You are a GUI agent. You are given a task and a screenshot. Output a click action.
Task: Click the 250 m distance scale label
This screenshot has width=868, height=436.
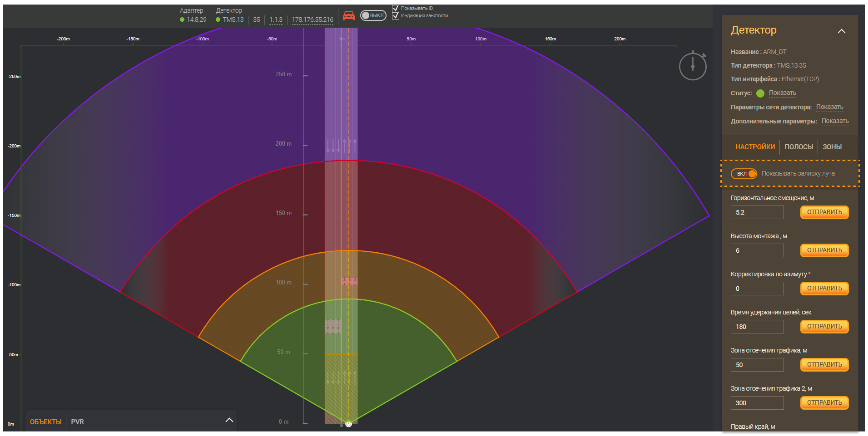tap(283, 74)
